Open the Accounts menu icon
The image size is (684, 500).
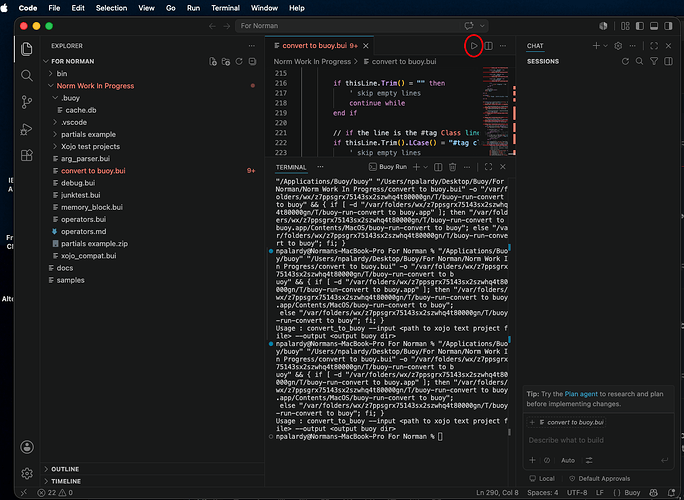click(27, 447)
